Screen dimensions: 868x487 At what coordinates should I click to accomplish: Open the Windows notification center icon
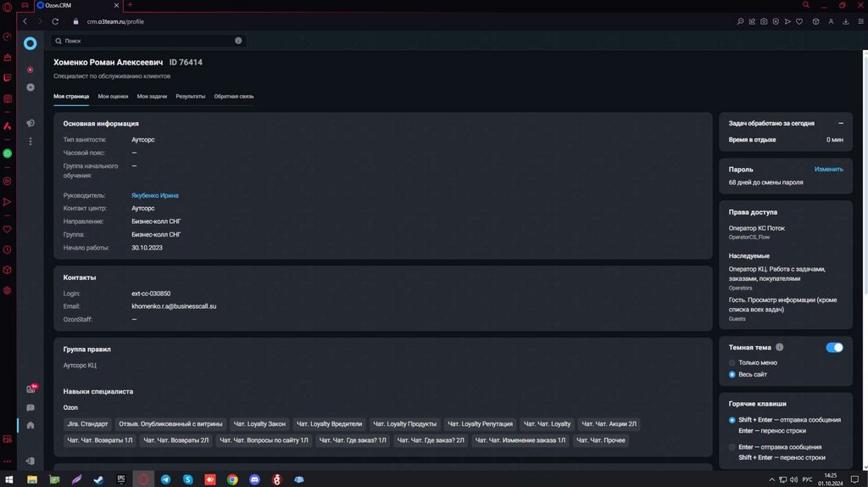tap(854, 480)
